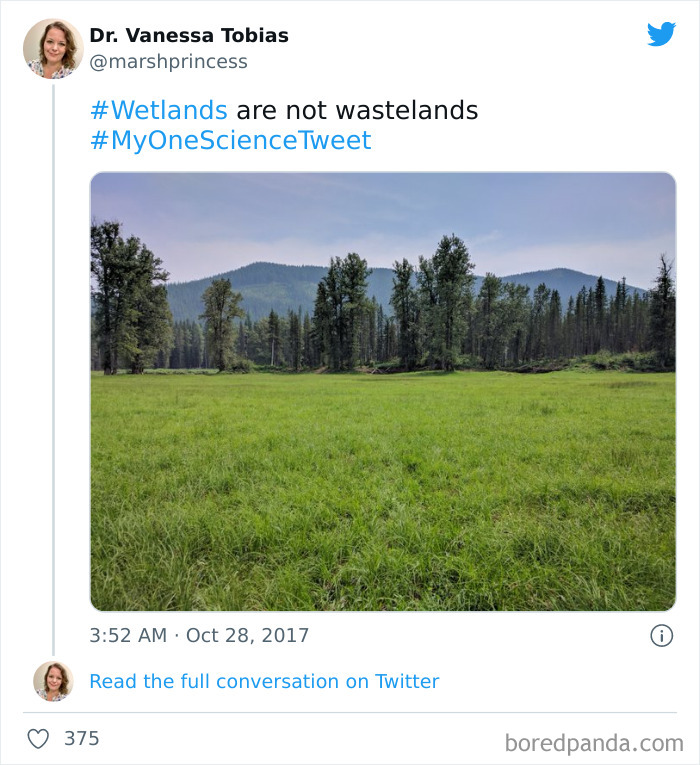
Task: Visit the @marshprincess handle
Action: pos(169,62)
